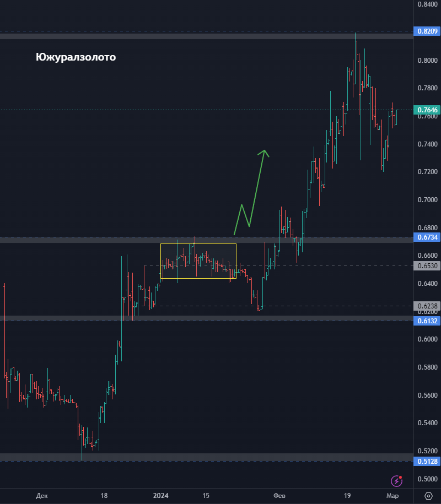The width and height of the screenshot is (441, 504).
Task: Select the gray resistance zone near 0.8209
Action: pyautogui.click(x=207, y=36)
